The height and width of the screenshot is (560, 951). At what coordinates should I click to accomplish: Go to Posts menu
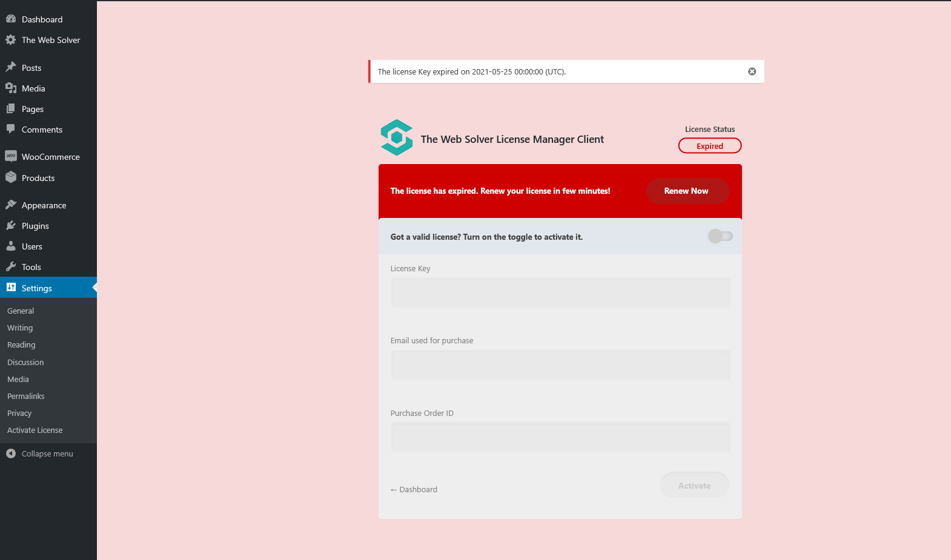(x=48, y=68)
